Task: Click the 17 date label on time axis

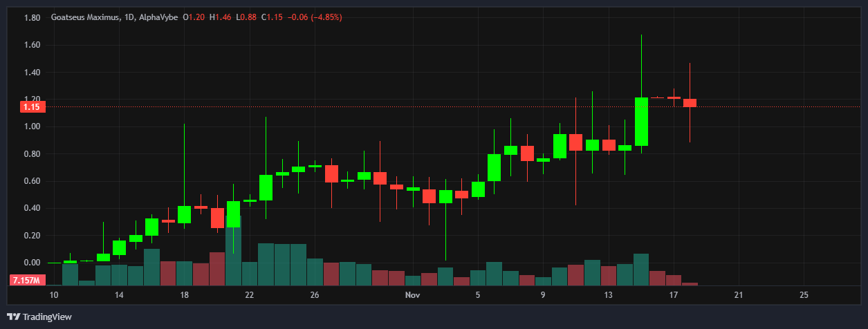Action: click(674, 295)
